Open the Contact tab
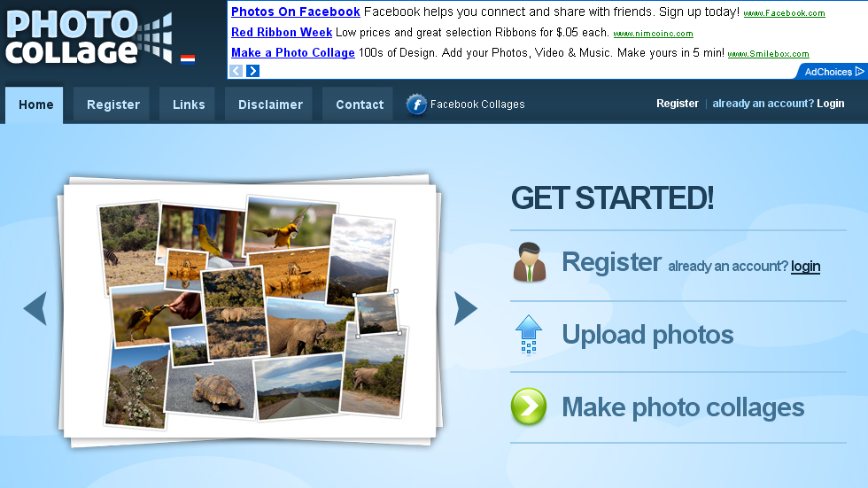 tap(359, 105)
